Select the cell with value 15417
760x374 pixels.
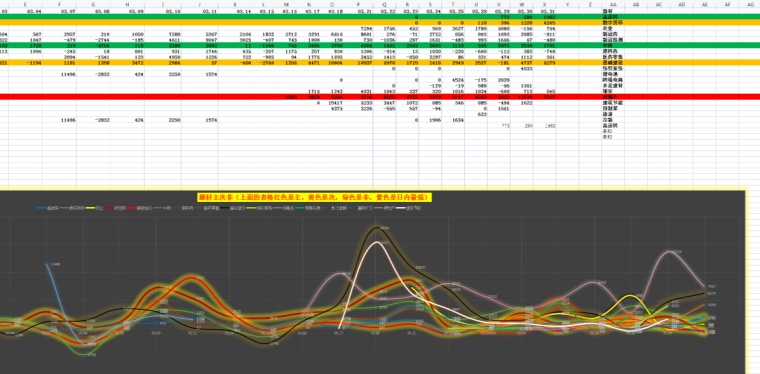pos(336,103)
